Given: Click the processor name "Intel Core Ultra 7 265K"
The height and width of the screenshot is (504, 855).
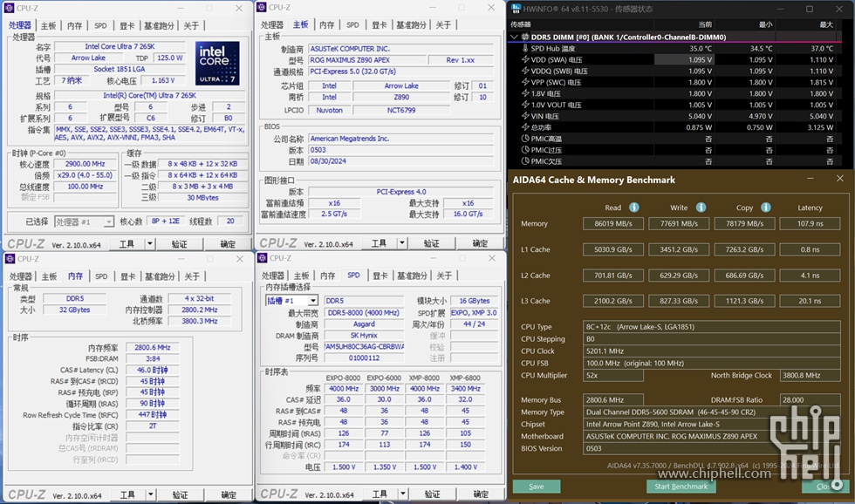Looking at the screenshot, I should click(x=120, y=46).
